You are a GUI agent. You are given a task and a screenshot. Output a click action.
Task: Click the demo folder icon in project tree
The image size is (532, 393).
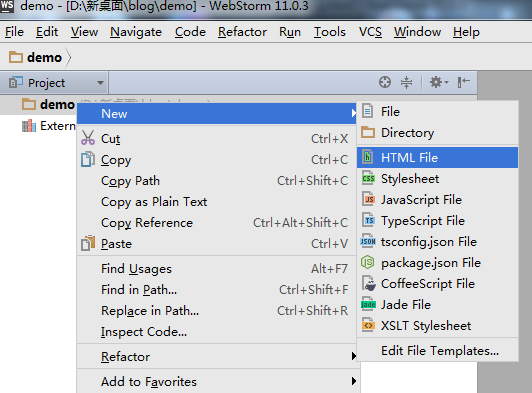(x=29, y=104)
